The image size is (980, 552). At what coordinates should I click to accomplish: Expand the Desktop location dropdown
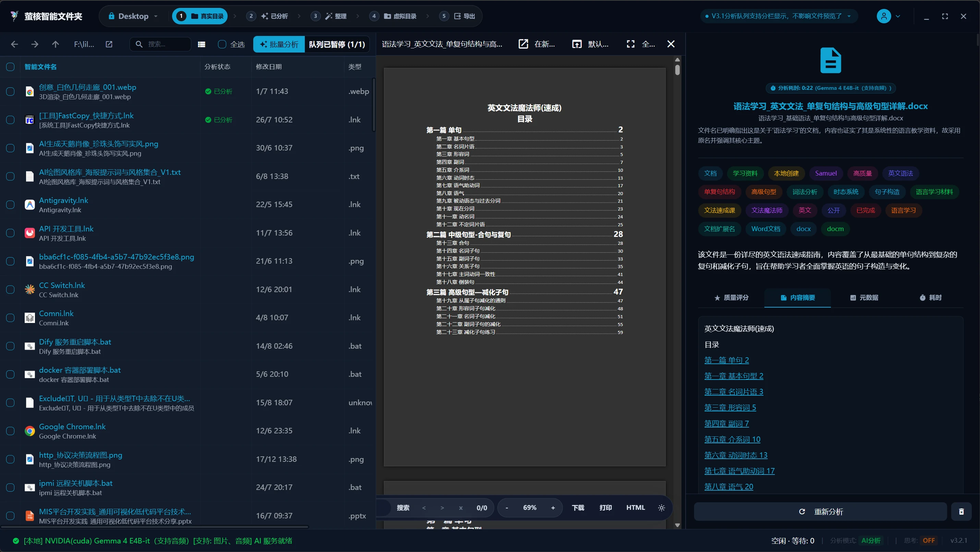point(156,16)
